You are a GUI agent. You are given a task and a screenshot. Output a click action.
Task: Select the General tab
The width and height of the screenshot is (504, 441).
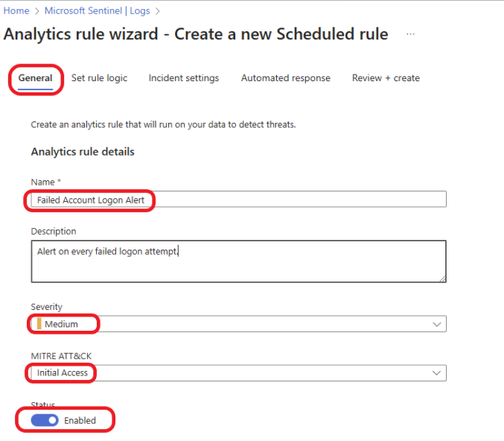(x=35, y=78)
